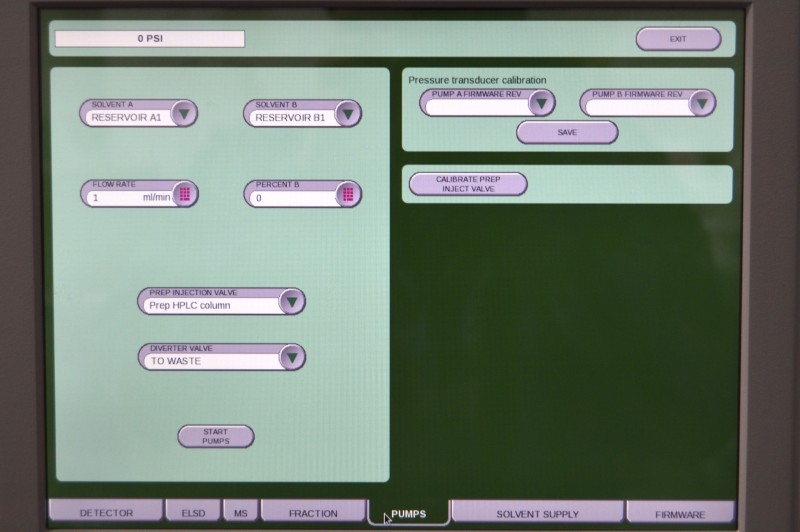
Task: Select the Pumps tab
Action: click(x=408, y=514)
